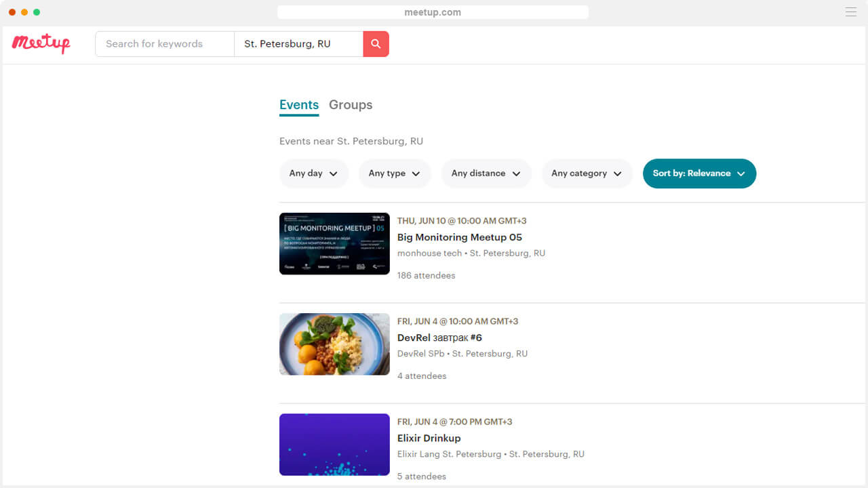Open the Any category dropdown
Viewport: 868px width, 488px height.
(587, 174)
